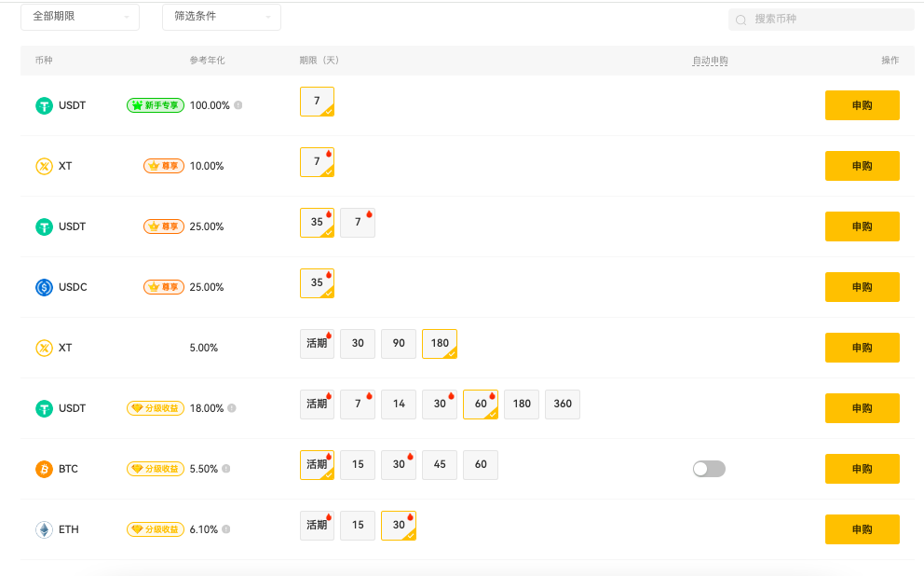Viewport: 924px width, 576px height.
Task: Click 申购 button for the USDC row
Action: pos(862,287)
